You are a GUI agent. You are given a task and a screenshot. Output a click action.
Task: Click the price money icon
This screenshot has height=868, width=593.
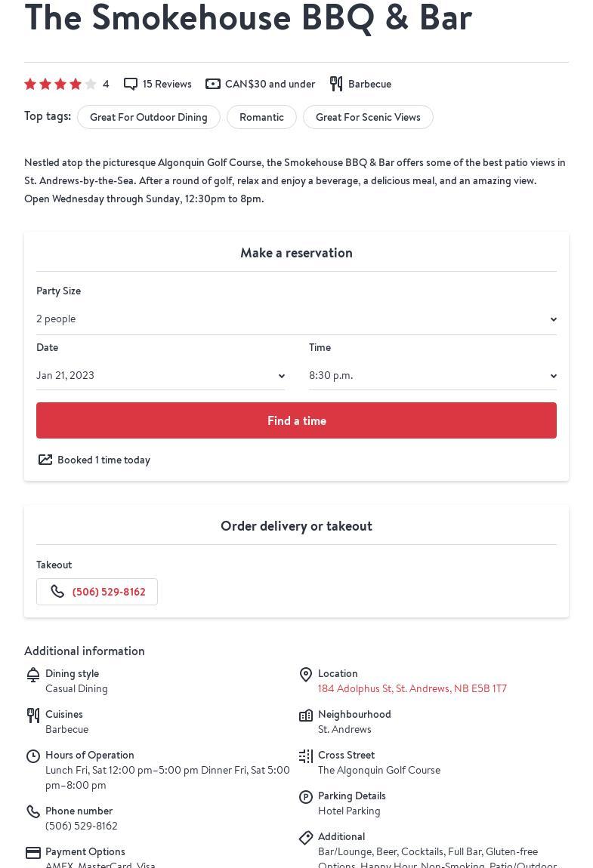tap(213, 84)
